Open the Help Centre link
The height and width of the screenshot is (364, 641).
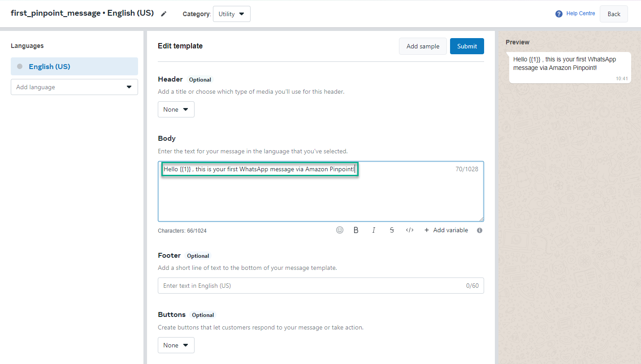(x=580, y=13)
